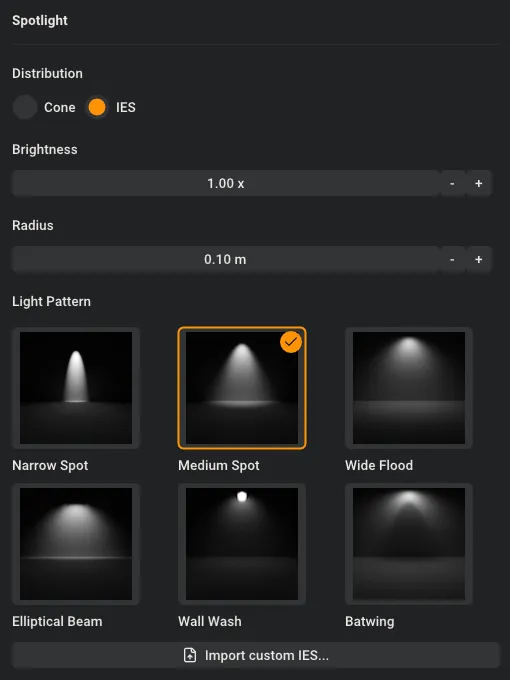
Task: Click the Wide Flood label text
Action: [x=379, y=465]
